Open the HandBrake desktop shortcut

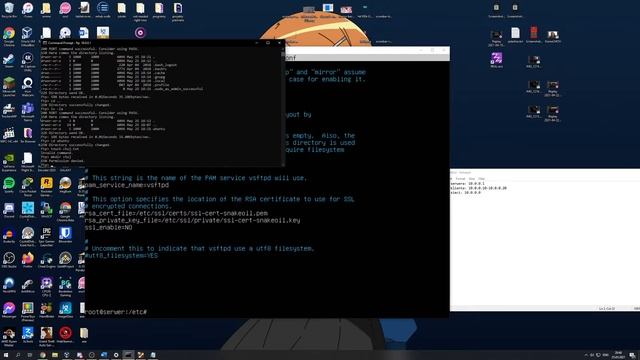47,310
